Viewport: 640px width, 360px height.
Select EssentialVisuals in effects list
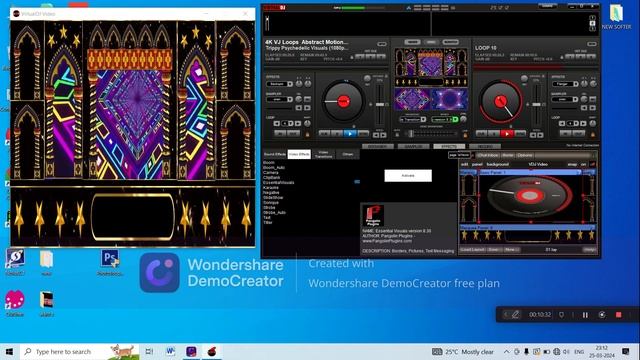279,182
